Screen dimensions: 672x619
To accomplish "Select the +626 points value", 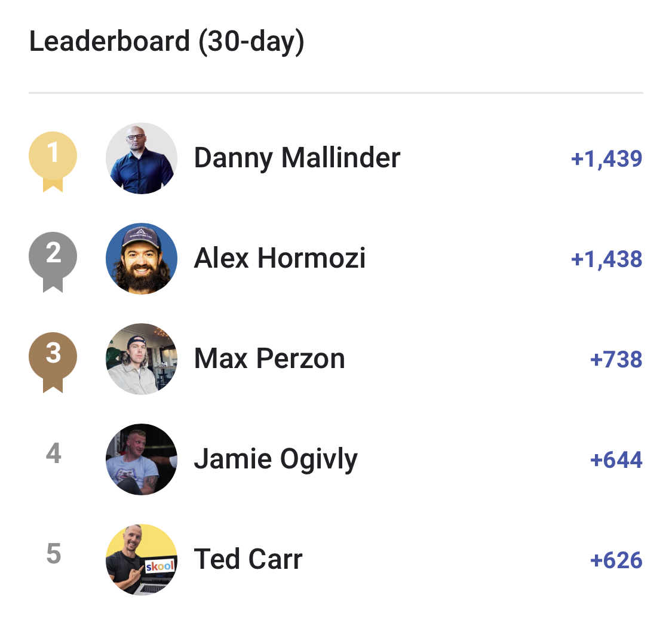I will tap(616, 560).
